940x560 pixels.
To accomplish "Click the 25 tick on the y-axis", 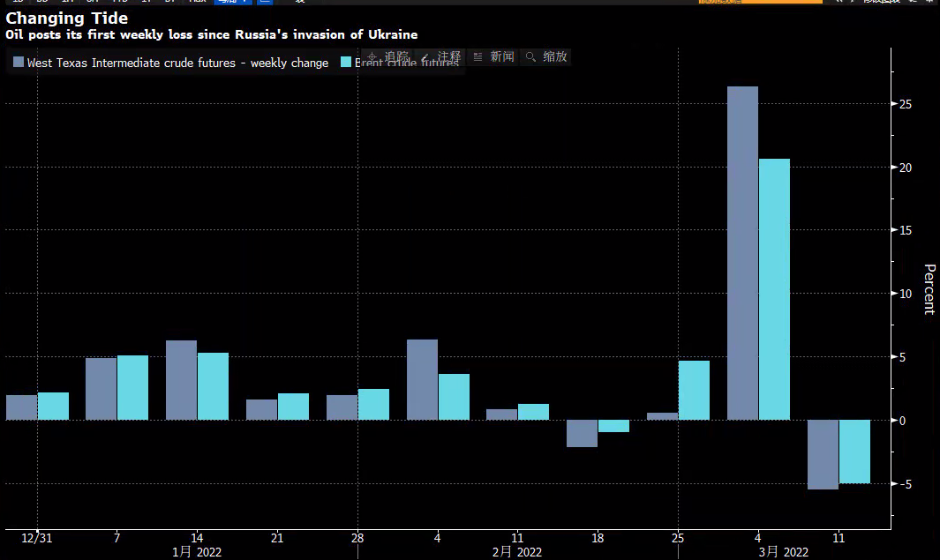I will [906, 104].
